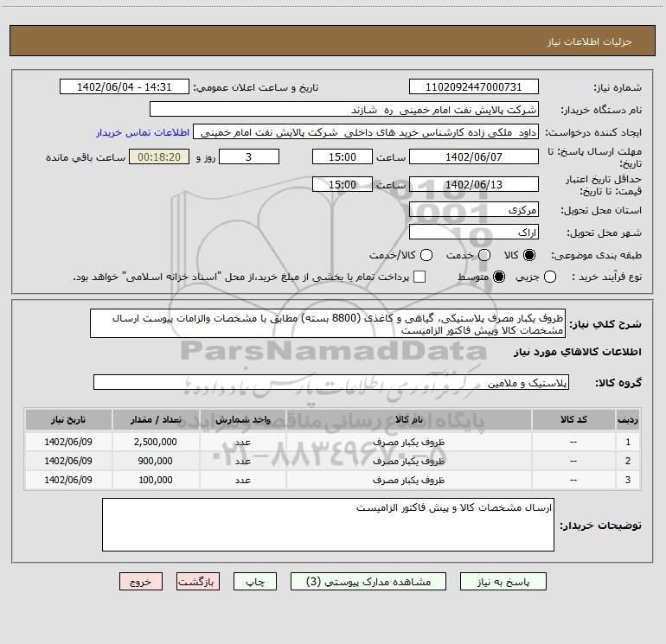Click the response deadline date 1402/06/07

click(474, 156)
